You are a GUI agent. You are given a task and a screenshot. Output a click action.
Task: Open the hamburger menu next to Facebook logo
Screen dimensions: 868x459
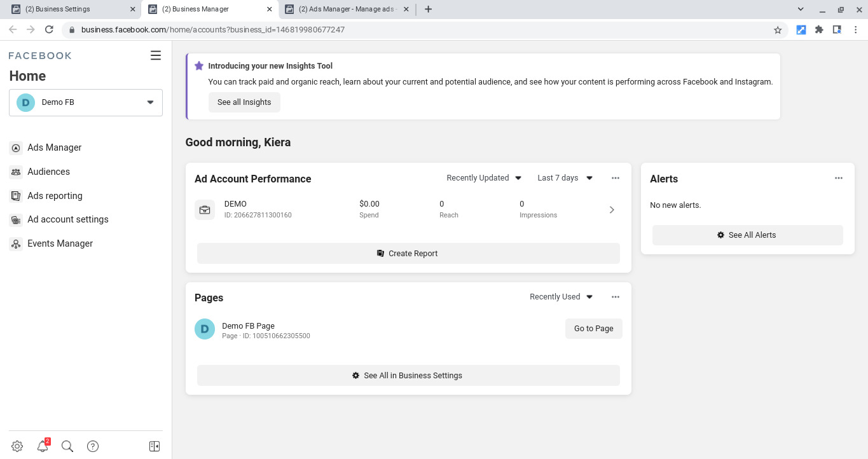156,55
